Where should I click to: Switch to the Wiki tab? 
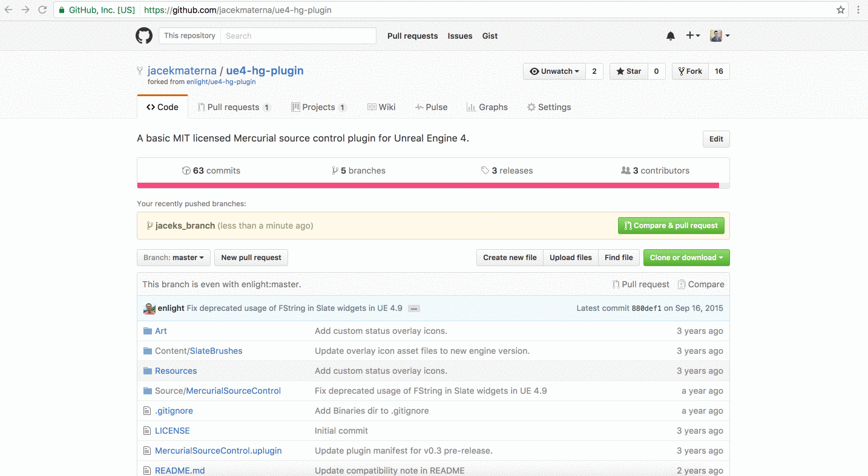coord(381,107)
